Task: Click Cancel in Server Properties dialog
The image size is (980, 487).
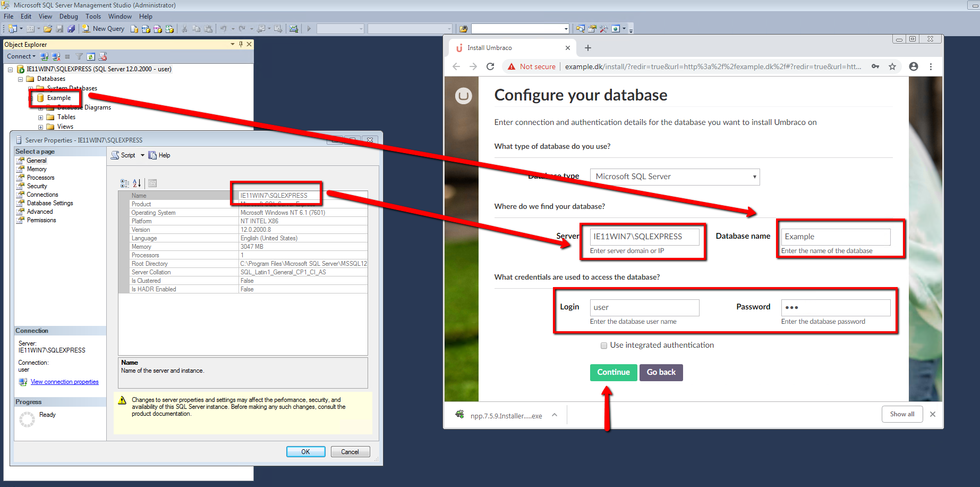Action: click(350, 452)
